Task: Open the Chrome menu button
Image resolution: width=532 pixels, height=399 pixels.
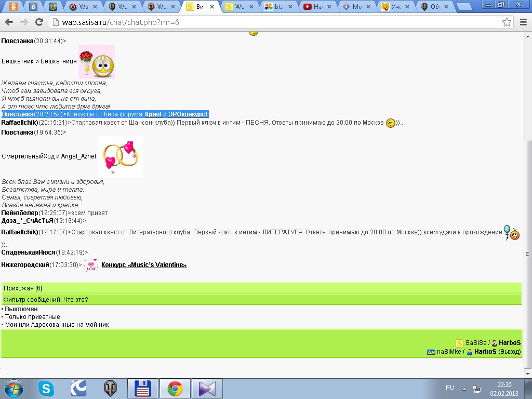Action: click(x=523, y=22)
